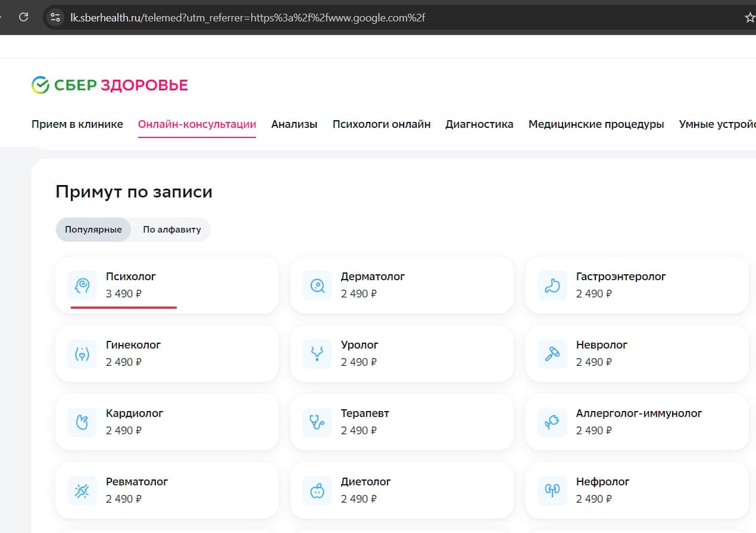The image size is (756, 533).
Task: Click the Психолог head icon
Action: point(82,286)
